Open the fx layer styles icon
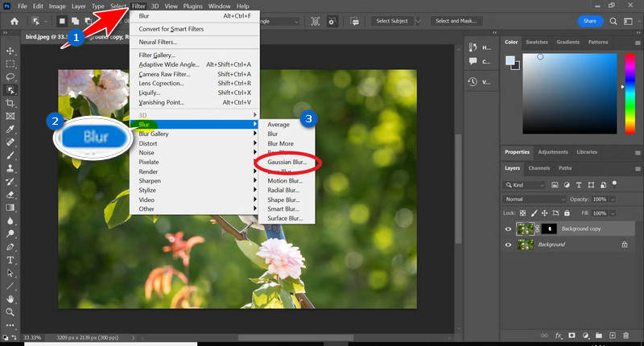 (559, 336)
